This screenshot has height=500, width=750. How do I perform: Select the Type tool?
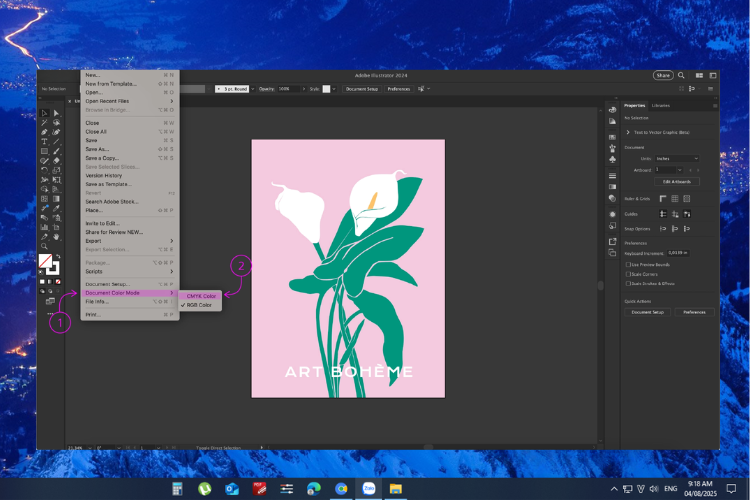44,142
